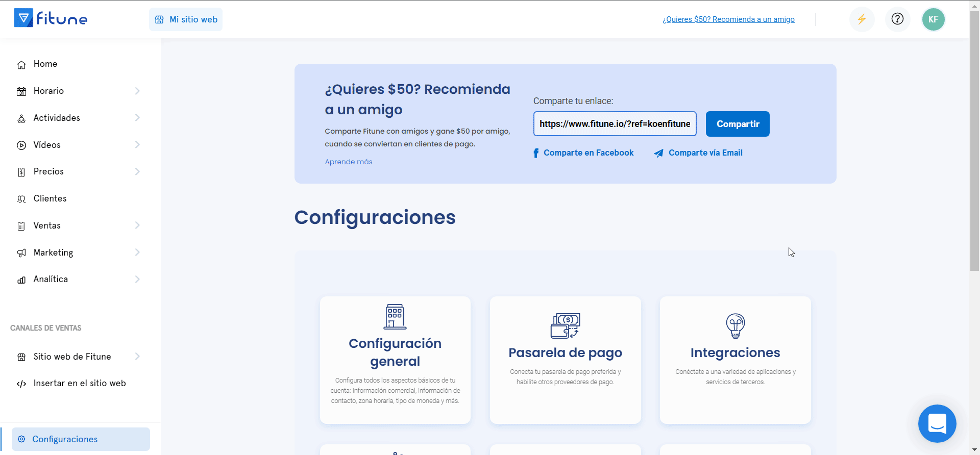Click the Actividades icon in sidebar

click(21, 118)
